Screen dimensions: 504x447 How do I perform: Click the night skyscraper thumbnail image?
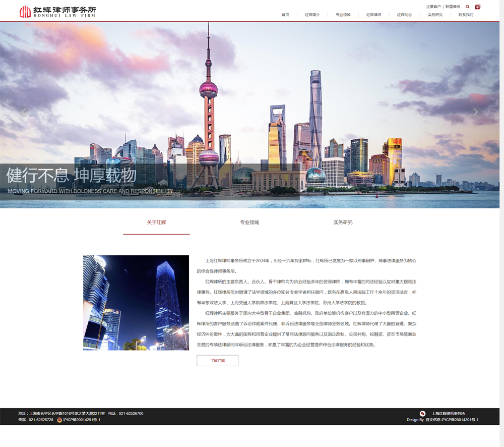pos(136,303)
